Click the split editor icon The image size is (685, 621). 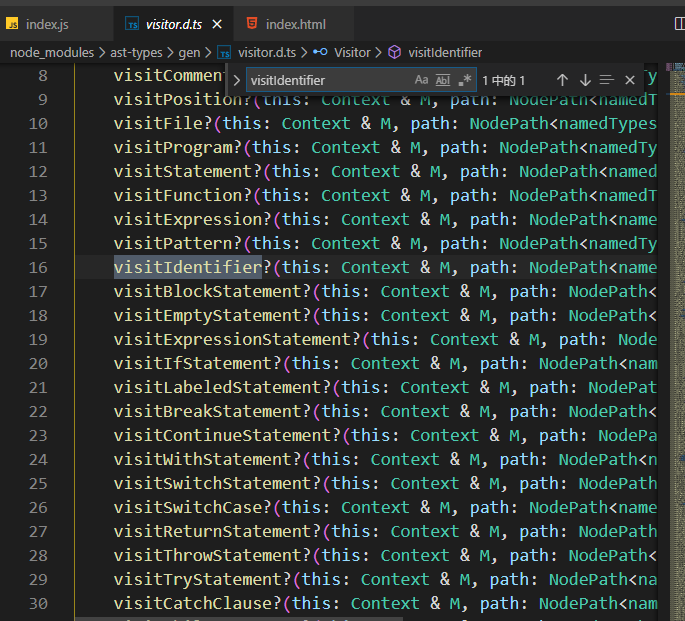pyautogui.click(x=680, y=24)
